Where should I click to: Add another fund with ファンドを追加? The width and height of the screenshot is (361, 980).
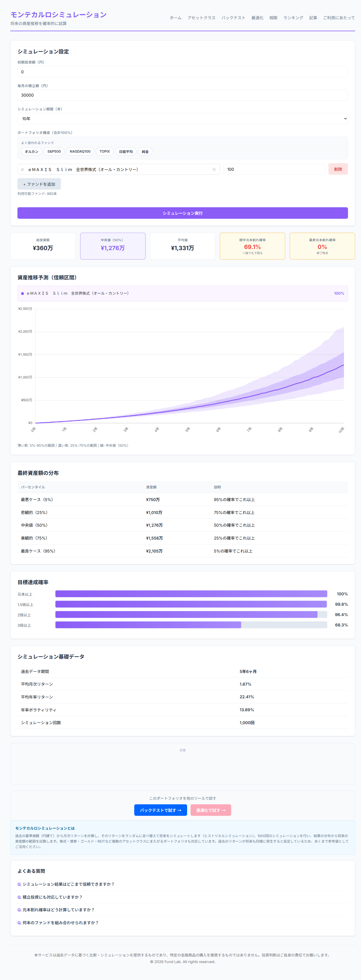[x=39, y=184]
